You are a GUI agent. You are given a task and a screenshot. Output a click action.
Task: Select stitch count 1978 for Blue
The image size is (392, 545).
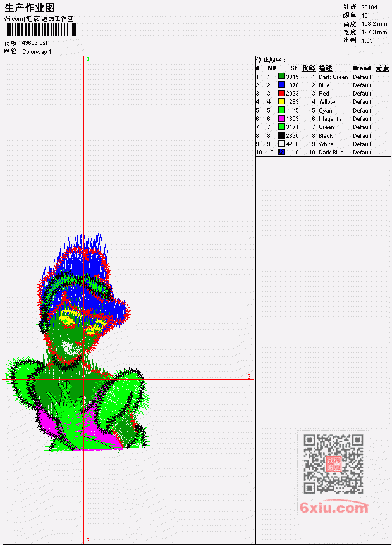[292, 85]
